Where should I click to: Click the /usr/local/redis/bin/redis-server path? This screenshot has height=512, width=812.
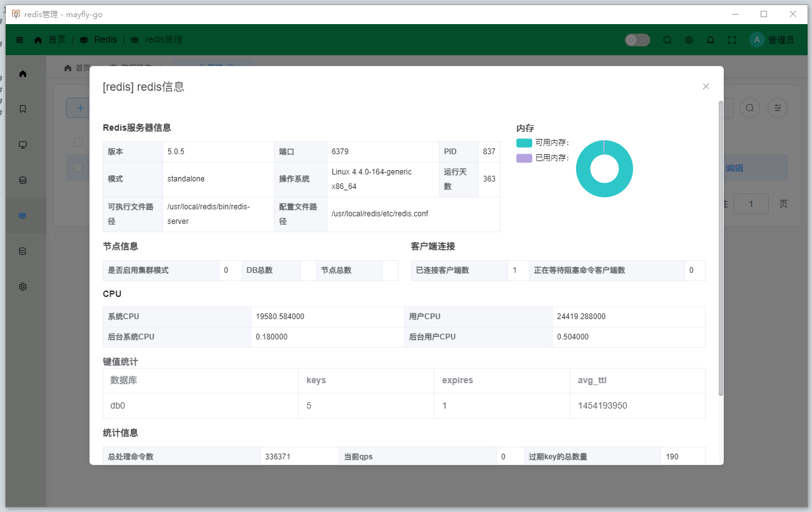(x=209, y=214)
